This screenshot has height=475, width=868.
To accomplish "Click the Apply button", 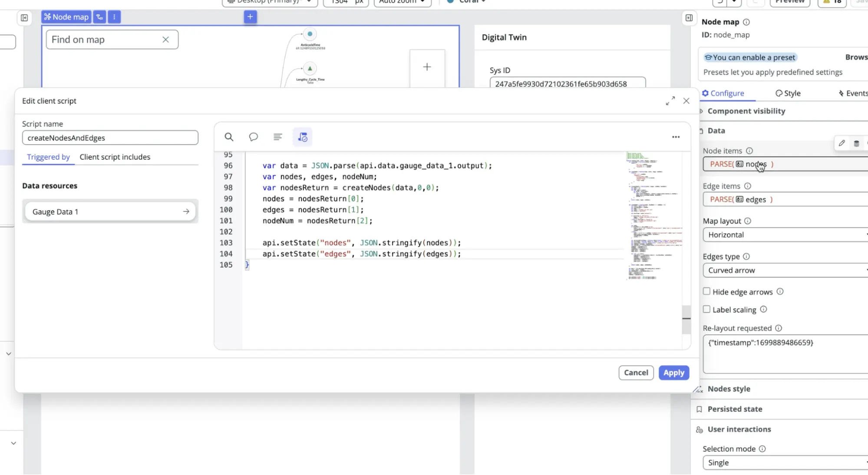I will (673, 373).
